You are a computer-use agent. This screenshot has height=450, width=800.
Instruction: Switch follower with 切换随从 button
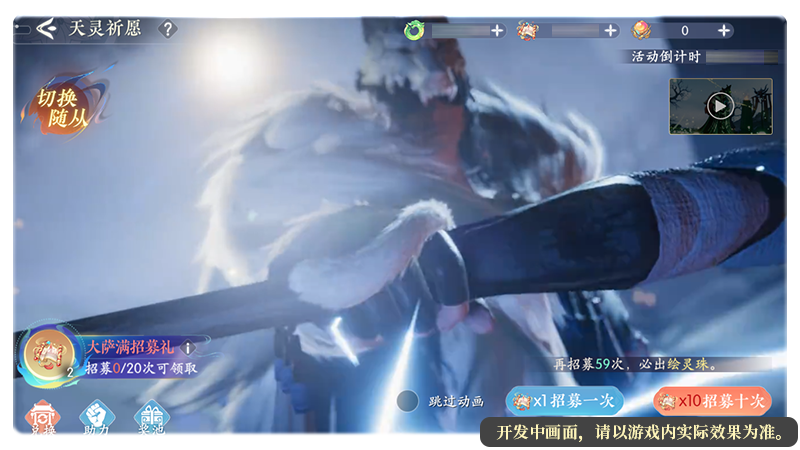coord(62,108)
